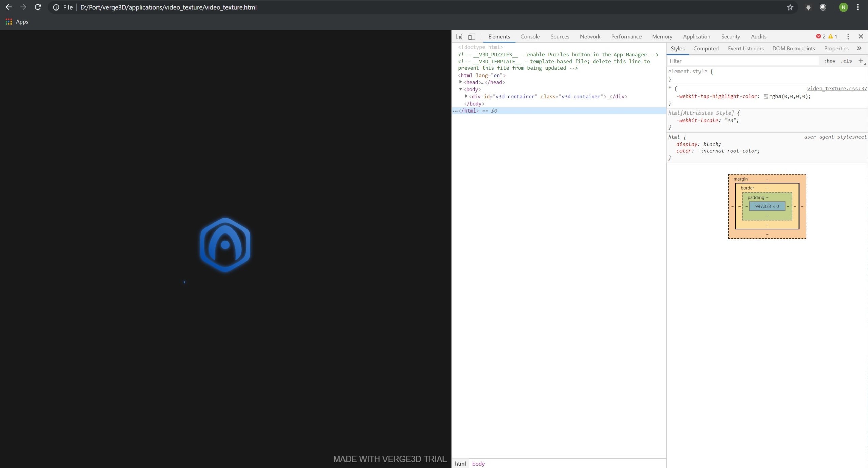Open the Performance tab

pyautogui.click(x=626, y=37)
